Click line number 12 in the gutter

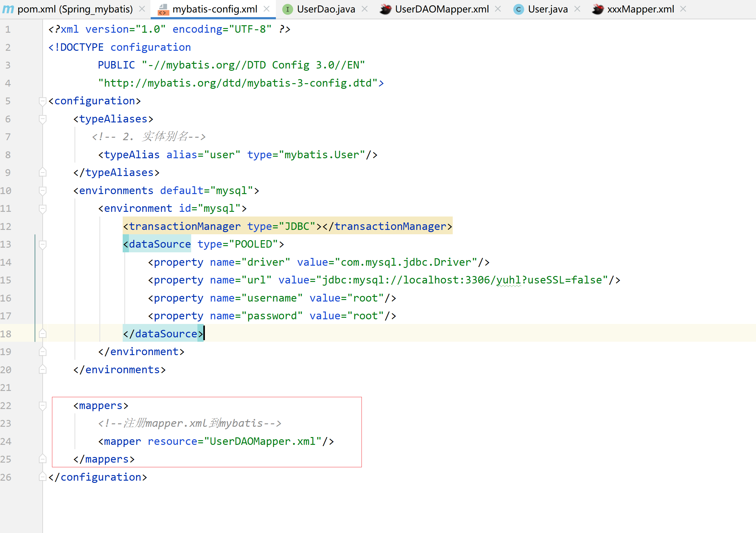(x=6, y=227)
